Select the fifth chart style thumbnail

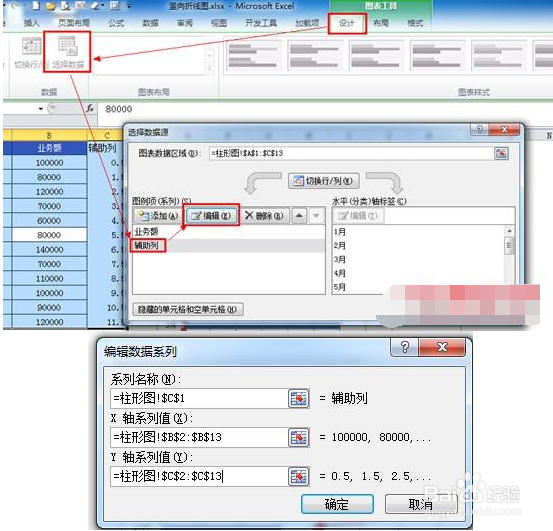(x=498, y=56)
